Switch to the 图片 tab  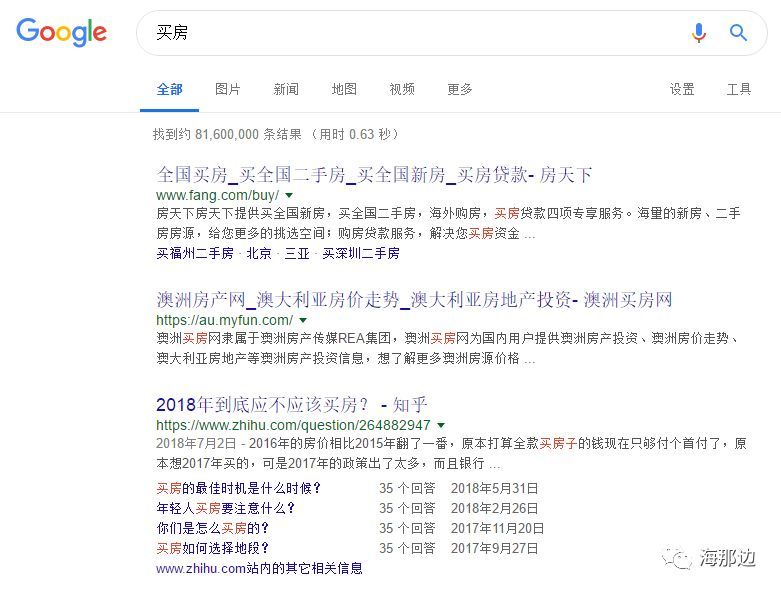click(x=228, y=89)
